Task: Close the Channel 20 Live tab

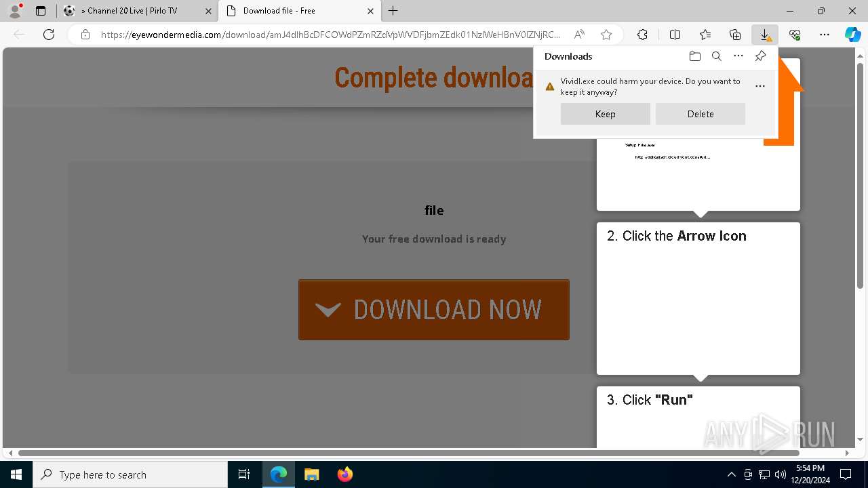Action: pos(208,11)
